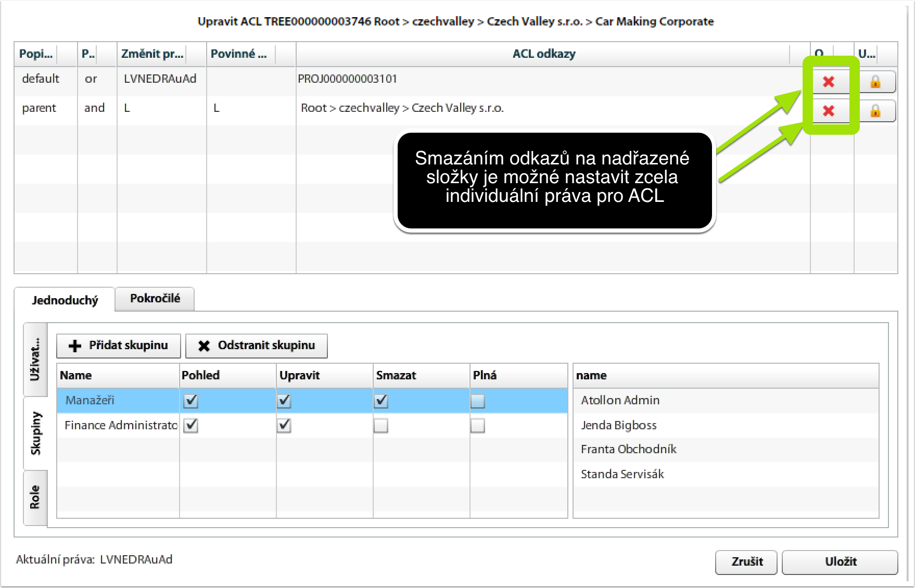Select user Standa Servisák

[x=726, y=475]
